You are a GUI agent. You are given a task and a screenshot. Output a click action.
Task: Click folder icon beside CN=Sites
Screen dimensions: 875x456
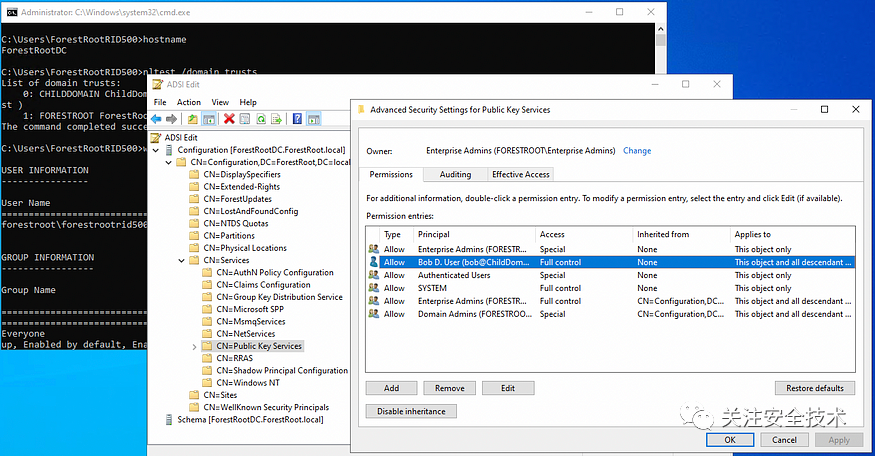tap(194, 395)
